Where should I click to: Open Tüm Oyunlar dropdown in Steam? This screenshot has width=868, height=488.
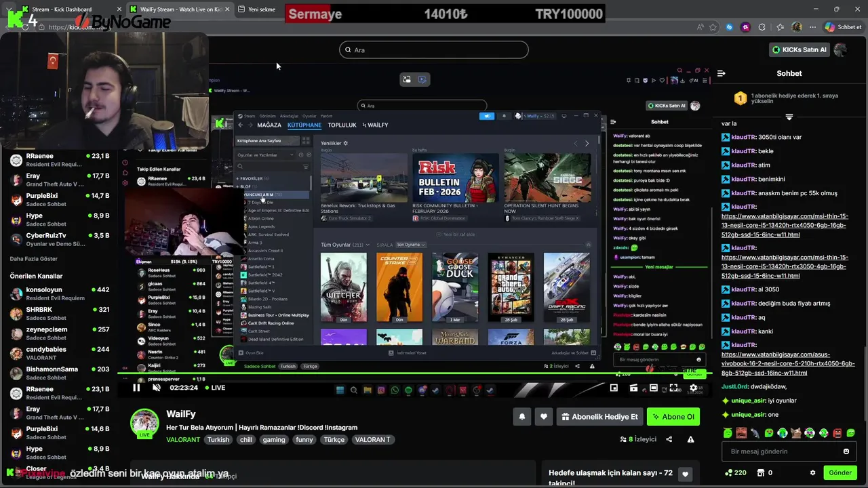click(x=345, y=245)
